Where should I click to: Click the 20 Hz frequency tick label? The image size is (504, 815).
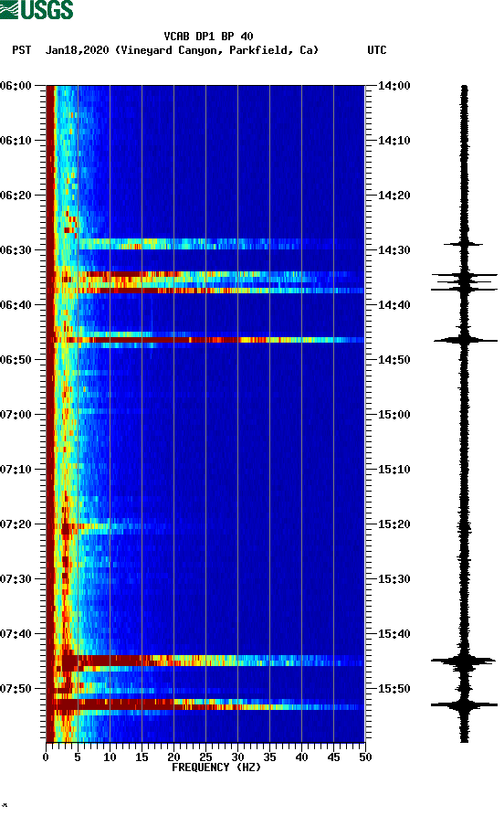coord(174,757)
